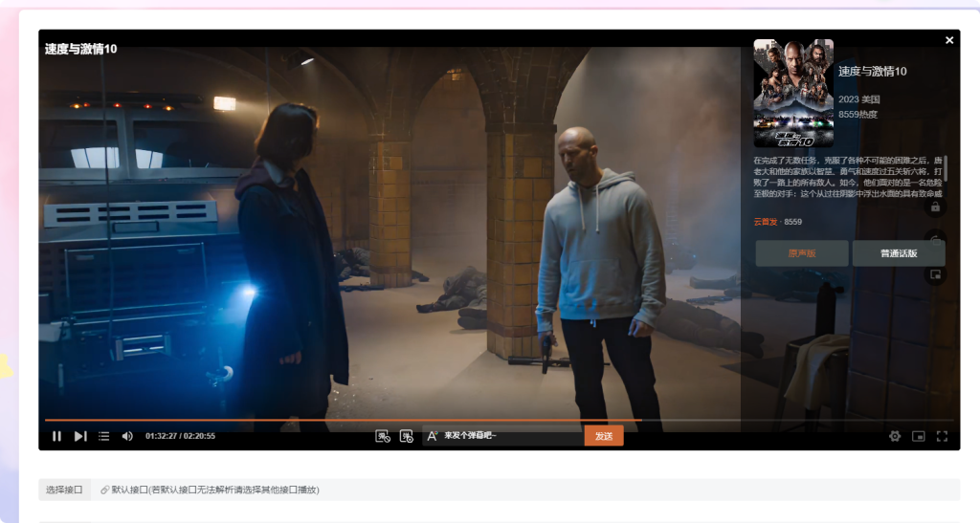Click the description panel scrollbar

point(947,168)
